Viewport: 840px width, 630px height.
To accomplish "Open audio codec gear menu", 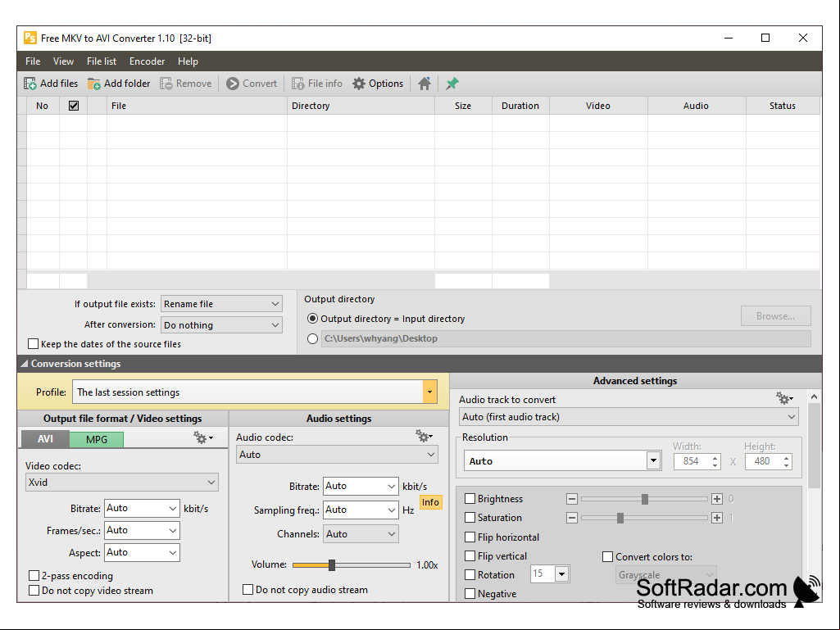I will [x=425, y=436].
